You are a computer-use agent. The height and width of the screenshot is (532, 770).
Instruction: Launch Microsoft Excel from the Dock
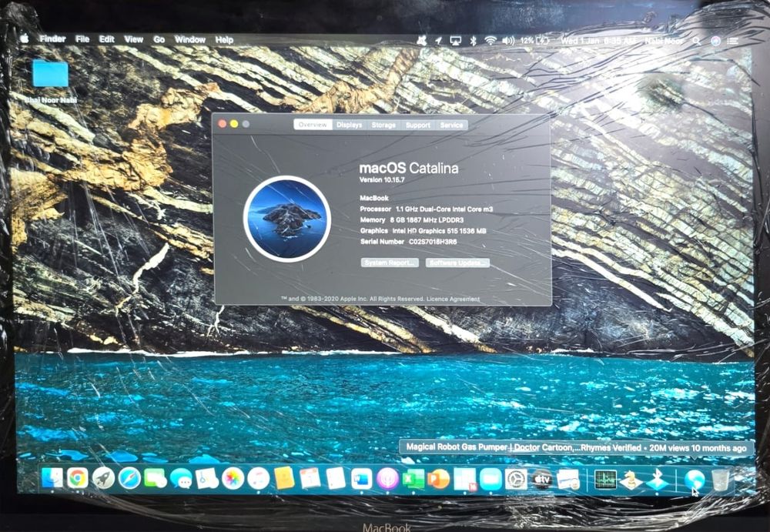coord(413,478)
